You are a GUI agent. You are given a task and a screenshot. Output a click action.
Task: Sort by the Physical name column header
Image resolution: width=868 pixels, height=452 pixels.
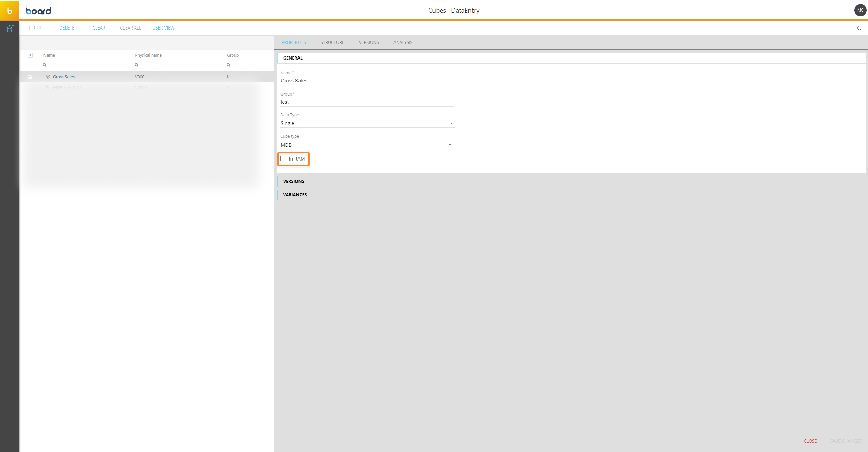point(179,55)
